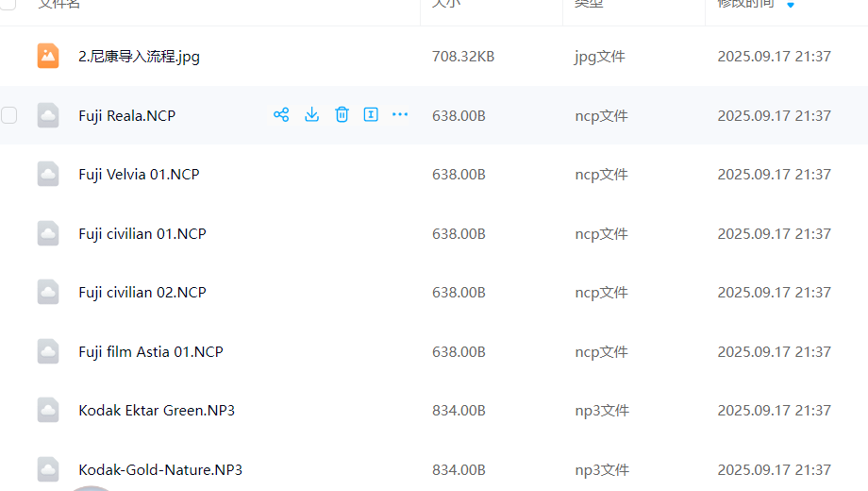Screen dimensions: 868x491
Task: Click the Kodak-Gold-Nature.NP3 file name
Action: pos(160,470)
